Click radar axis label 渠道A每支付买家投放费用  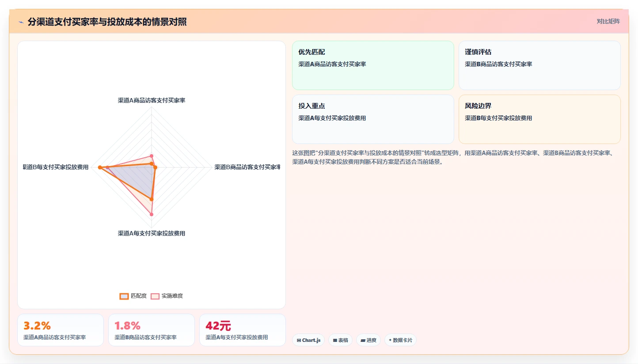(152, 233)
